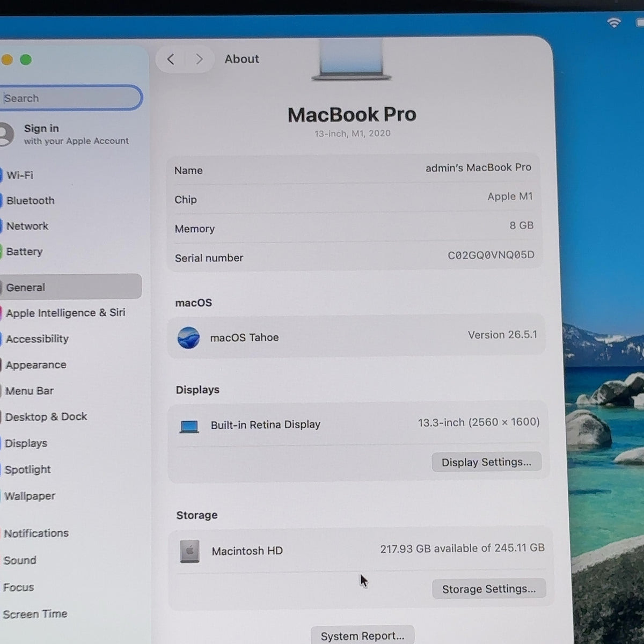This screenshot has width=644, height=644.
Task: Open Storage Settings... button
Action: tap(489, 589)
